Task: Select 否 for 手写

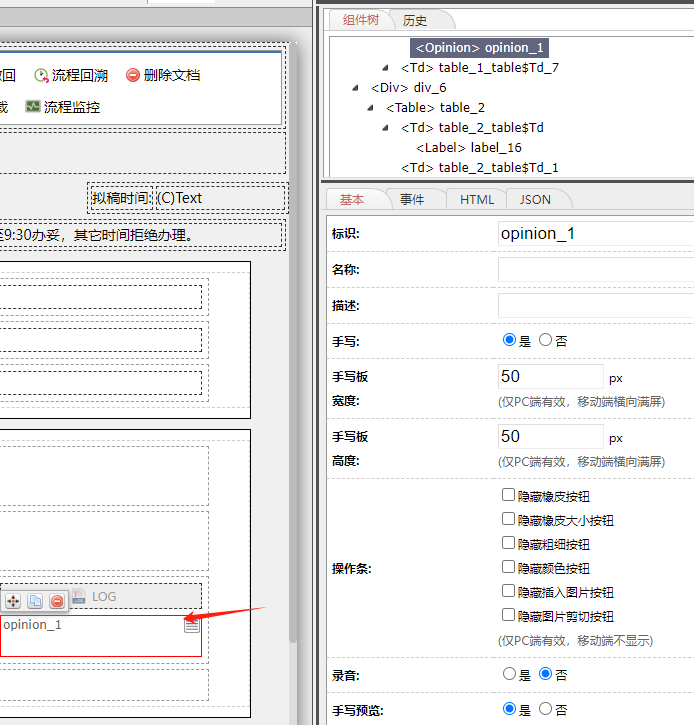Action: pos(546,340)
